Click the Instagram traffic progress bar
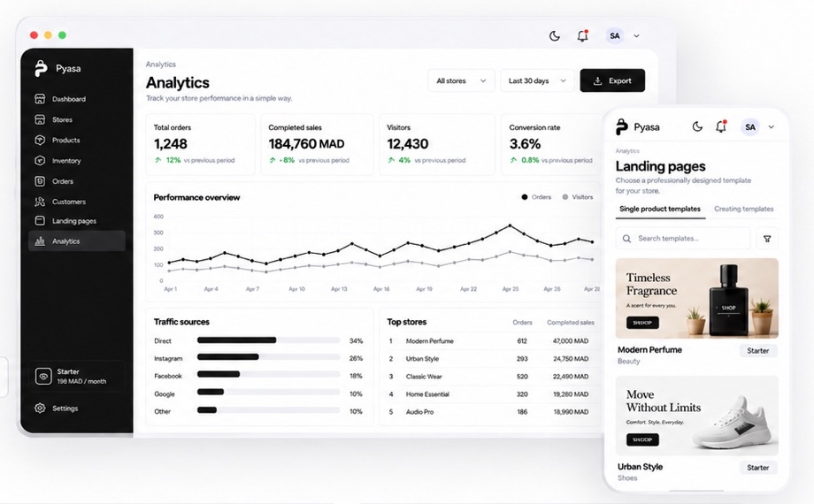814x504 pixels. [268, 357]
